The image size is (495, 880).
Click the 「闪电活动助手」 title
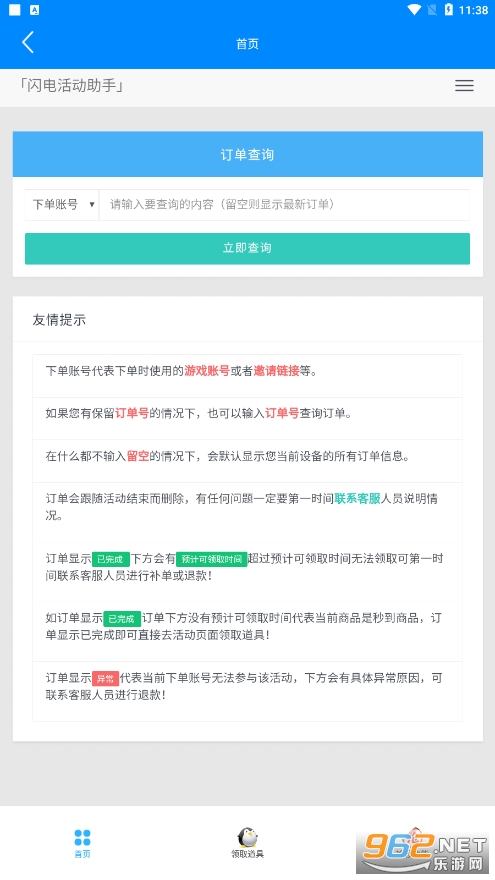click(71, 85)
